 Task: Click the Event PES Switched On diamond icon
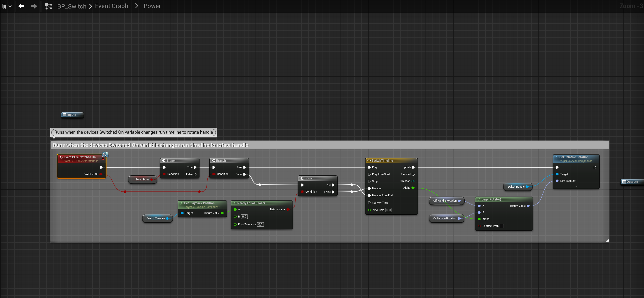point(61,157)
